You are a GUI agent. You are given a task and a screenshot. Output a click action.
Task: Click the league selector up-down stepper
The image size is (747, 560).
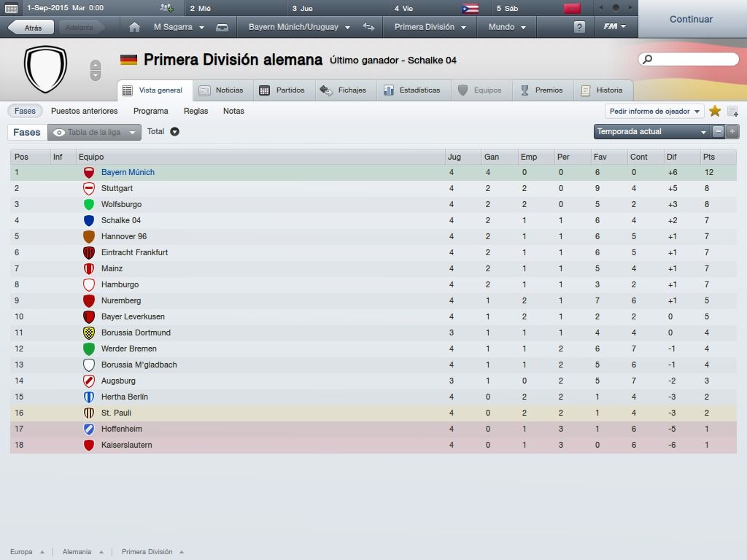[96, 71]
